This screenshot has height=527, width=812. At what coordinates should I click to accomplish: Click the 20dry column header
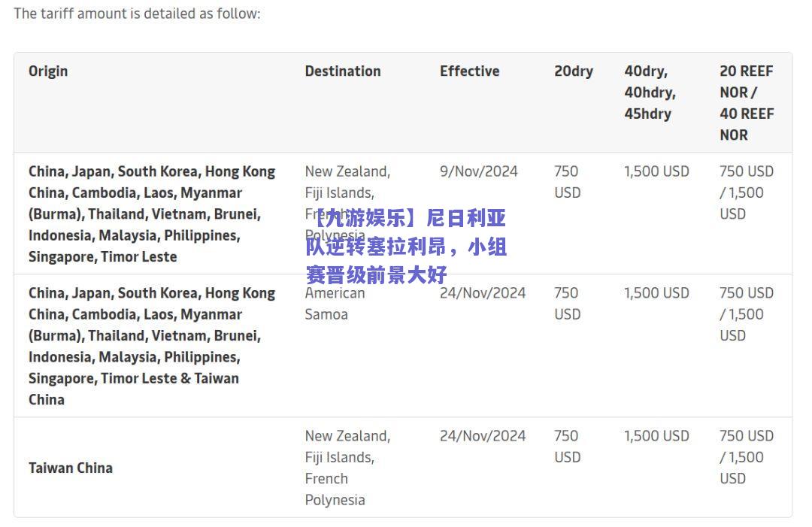574,71
